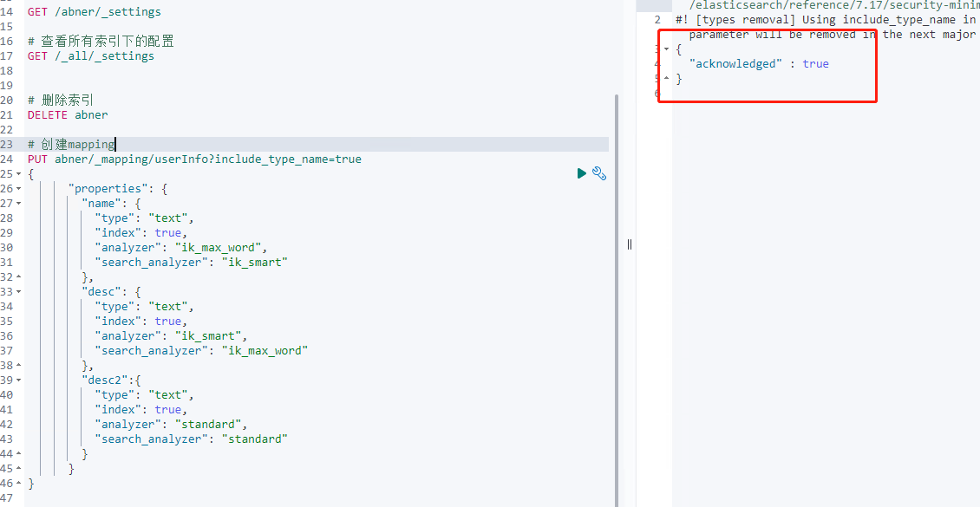Collapse the "desc2" block fold arrow at line 39

[x=19, y=380]
